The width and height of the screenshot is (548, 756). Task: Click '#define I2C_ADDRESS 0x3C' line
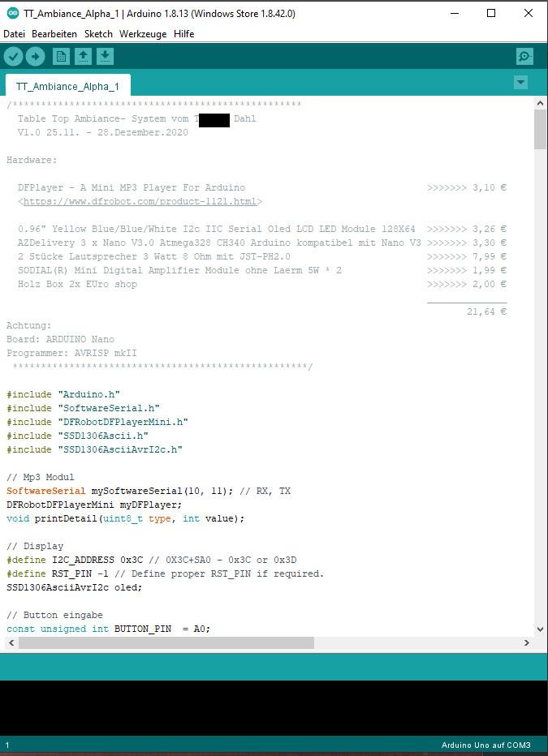[x=152, y=560]
